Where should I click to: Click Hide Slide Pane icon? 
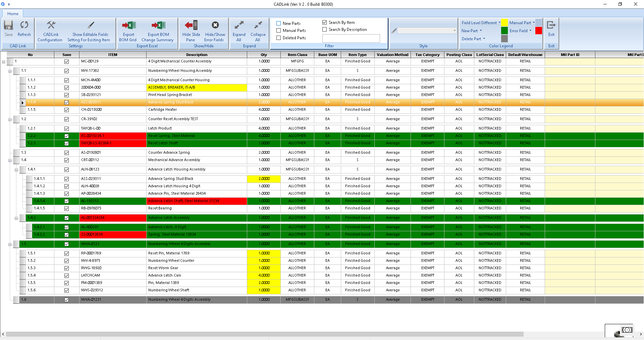pyautogui.click(x=191, y=26)
